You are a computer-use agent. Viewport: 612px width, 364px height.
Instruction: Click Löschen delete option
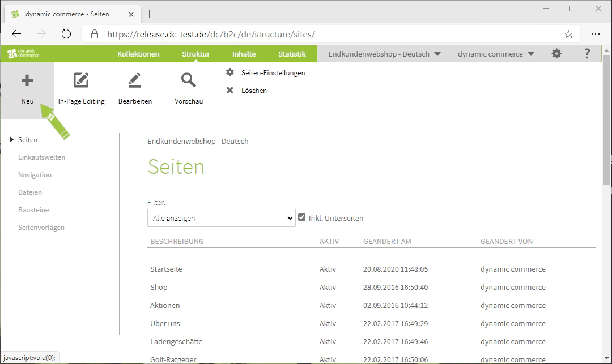pos(246,91)
